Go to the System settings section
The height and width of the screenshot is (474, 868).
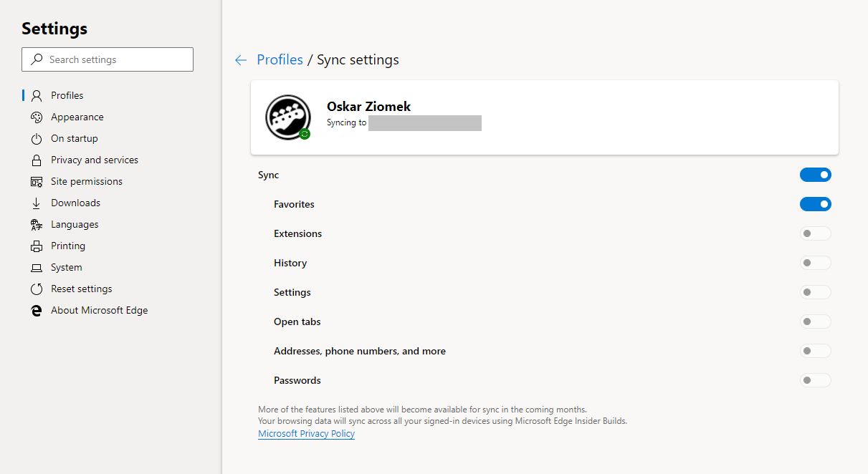tap(66, 268)
